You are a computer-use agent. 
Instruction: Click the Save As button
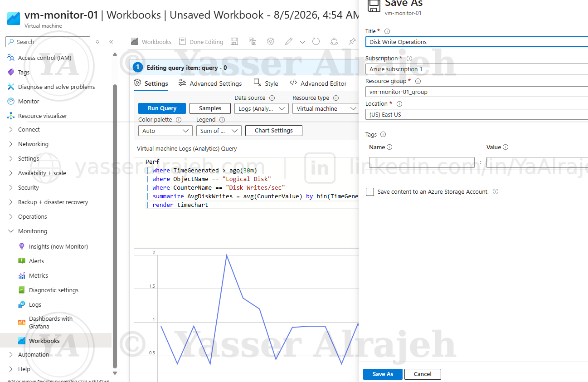[383, 374]
